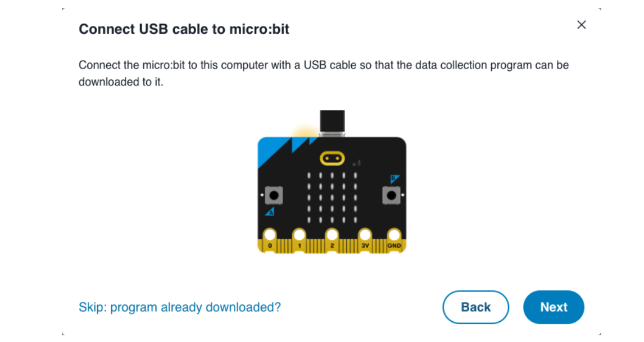The height and width of the screenshot is (342, 644).
Task: Click the 'Connect USB cable to micro:bit' heading
Action: pyautogui.click(x=184, y=29)
